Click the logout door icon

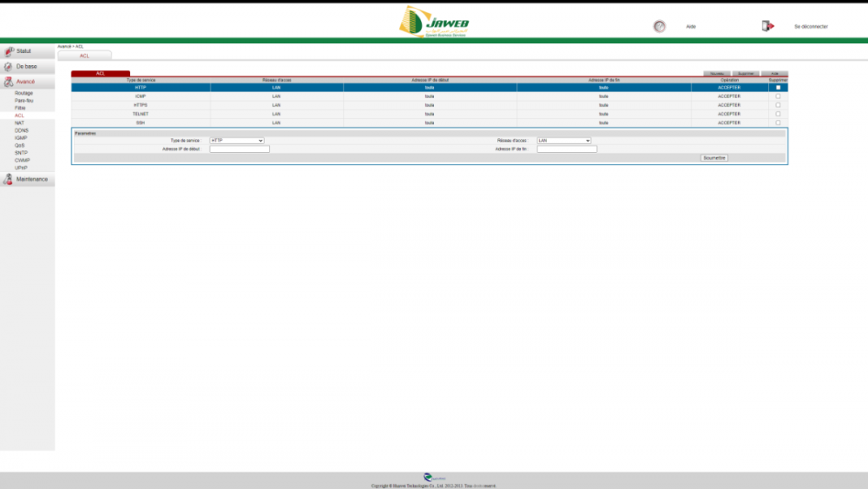pyautogui.click(x=767, y=26)
